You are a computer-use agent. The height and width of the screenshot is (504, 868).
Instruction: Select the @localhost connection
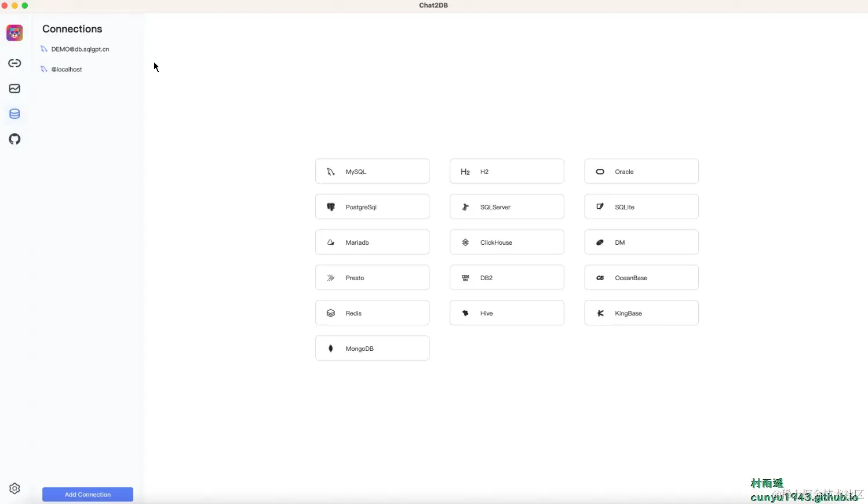click(67, 70)
